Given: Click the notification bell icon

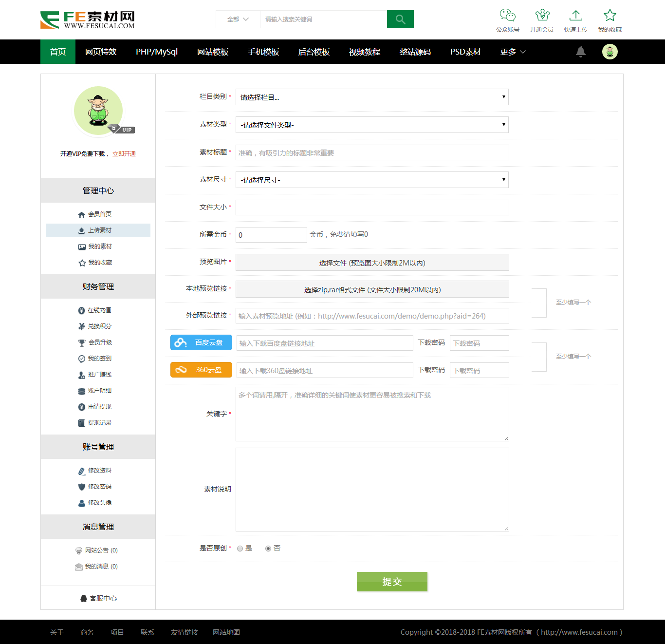Looking at the screenshot, I should pos(581,52).
